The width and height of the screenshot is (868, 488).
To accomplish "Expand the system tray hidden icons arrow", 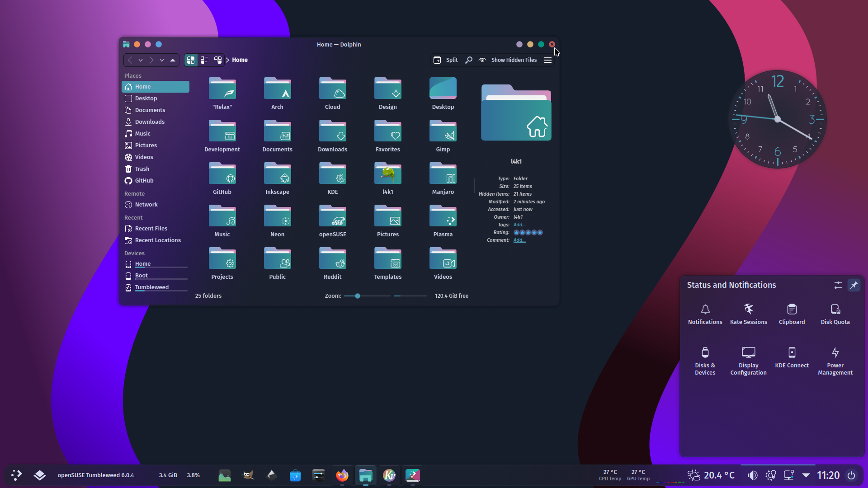I will click(806, 475).
